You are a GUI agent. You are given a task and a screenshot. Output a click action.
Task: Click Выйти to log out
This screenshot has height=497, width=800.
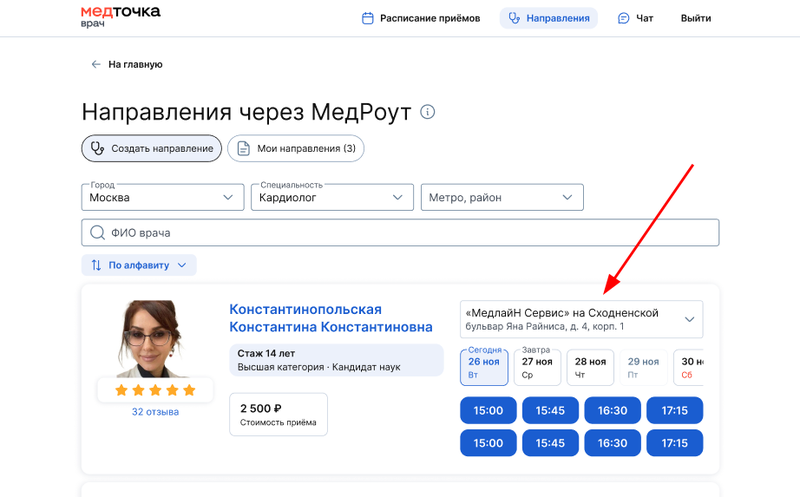click(x=696, y=18)
